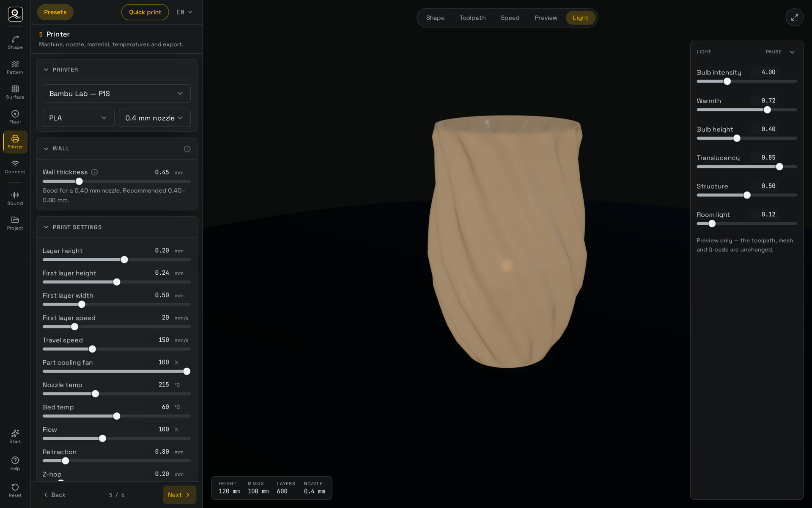Screen dimensions: 812x508
Task: Click the Room light slider handle
Action: pyautogui.click(x=712, y=224)
